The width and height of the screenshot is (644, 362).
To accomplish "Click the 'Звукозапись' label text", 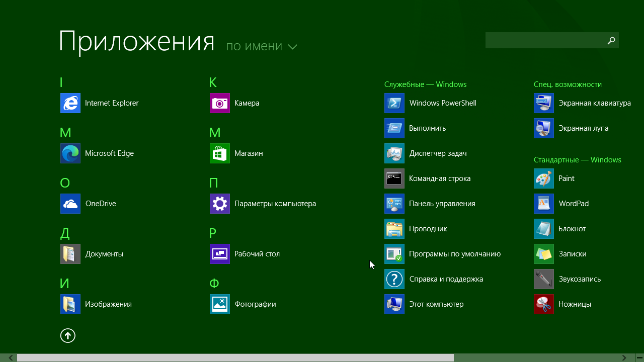I will (580, 279).
